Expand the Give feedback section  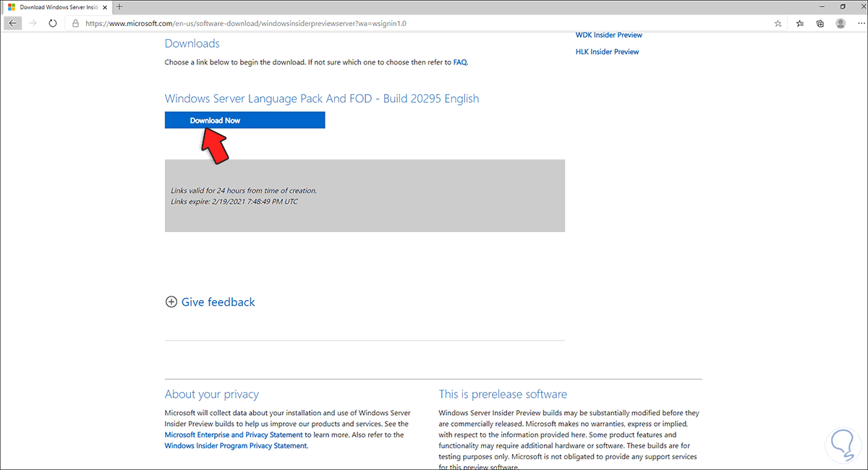[217, 302]
